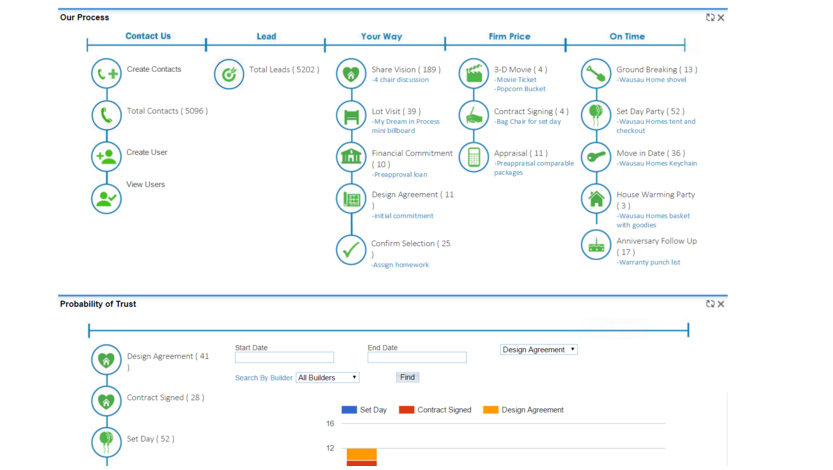Screen dimensions: 833x470
Task: Click Appraisal ( 11 ) text
Action: pos(521,153)
